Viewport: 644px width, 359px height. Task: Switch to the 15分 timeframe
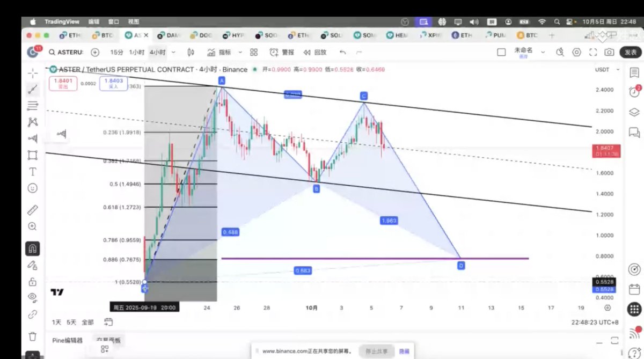(x=116, y=52)
